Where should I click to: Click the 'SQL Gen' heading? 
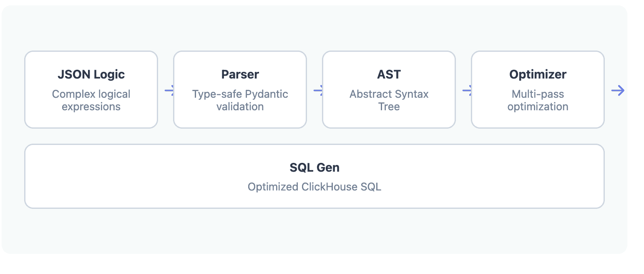click(314, 167)
